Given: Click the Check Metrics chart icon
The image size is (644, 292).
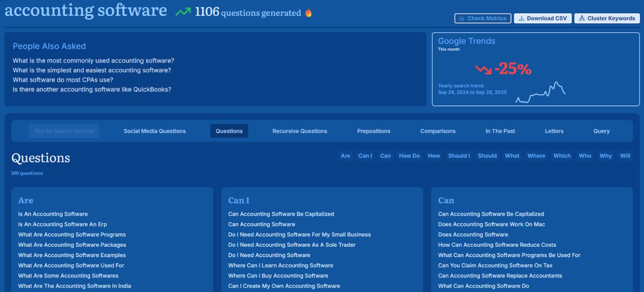Looking at the screenshot, I should (461, 18).
